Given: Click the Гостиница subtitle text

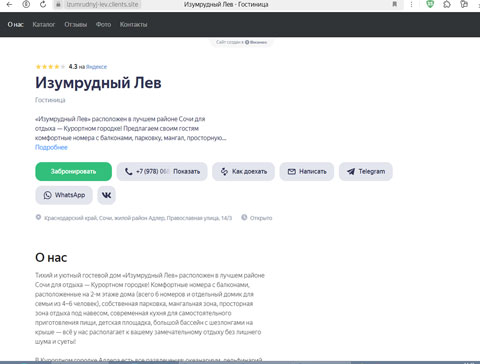Looking at the screenshot, I should [50, 100].
